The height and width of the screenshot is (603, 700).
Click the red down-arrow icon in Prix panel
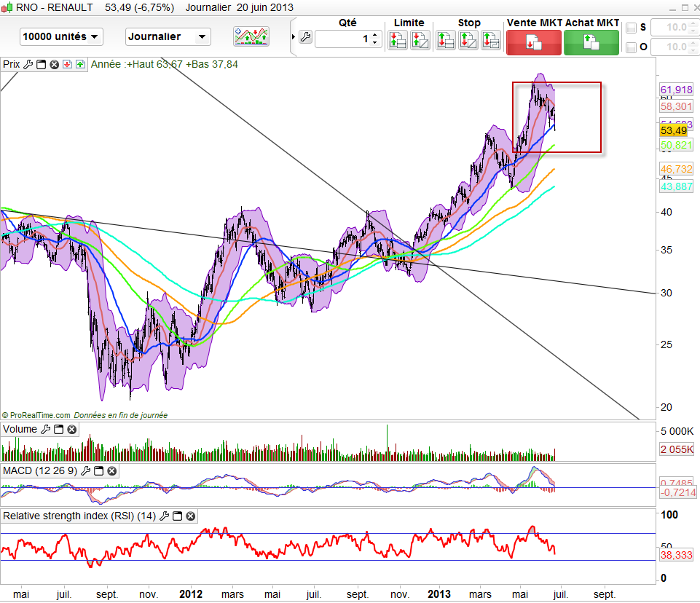tap(66, 64)
